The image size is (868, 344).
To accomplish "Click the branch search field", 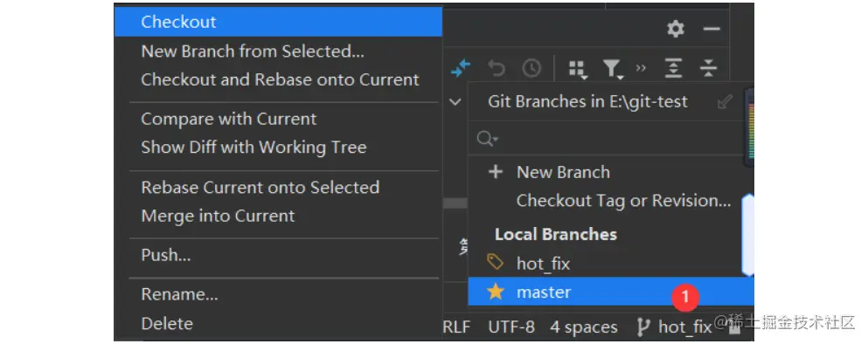I will pyautogui.click(x=606, y=138).
